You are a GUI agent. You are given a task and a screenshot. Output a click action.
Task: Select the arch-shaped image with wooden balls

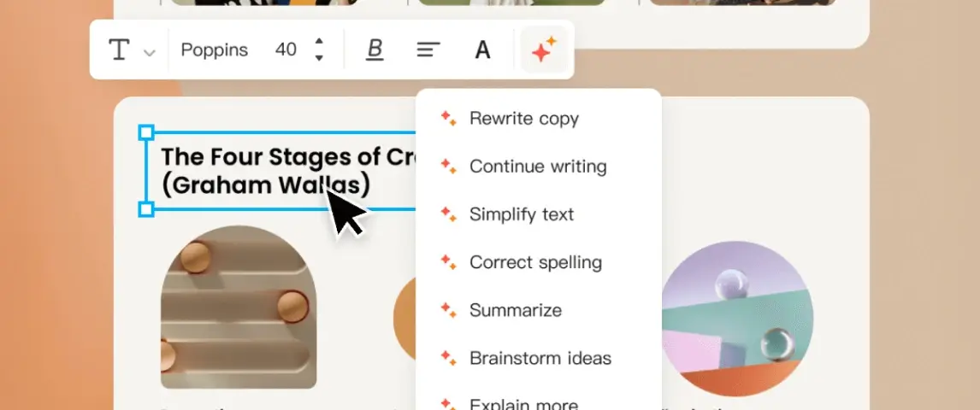click(x=239, y=307)
